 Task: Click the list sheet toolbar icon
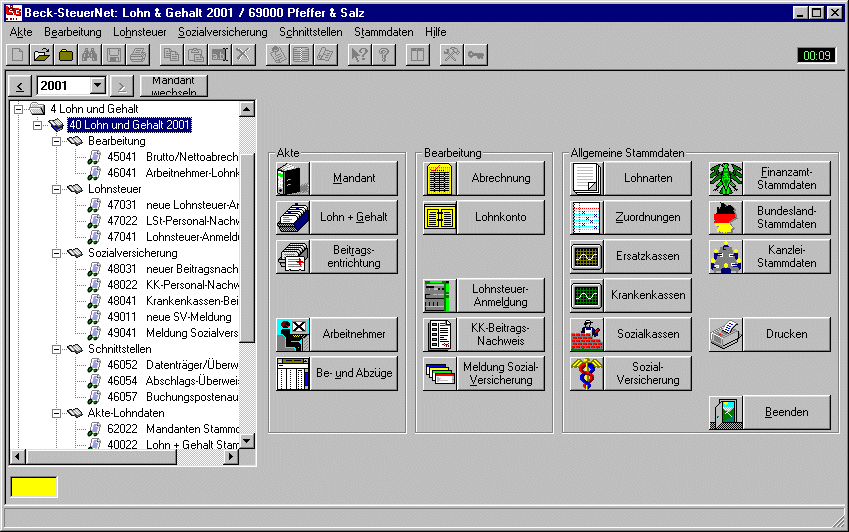click(x=301, y=55)
